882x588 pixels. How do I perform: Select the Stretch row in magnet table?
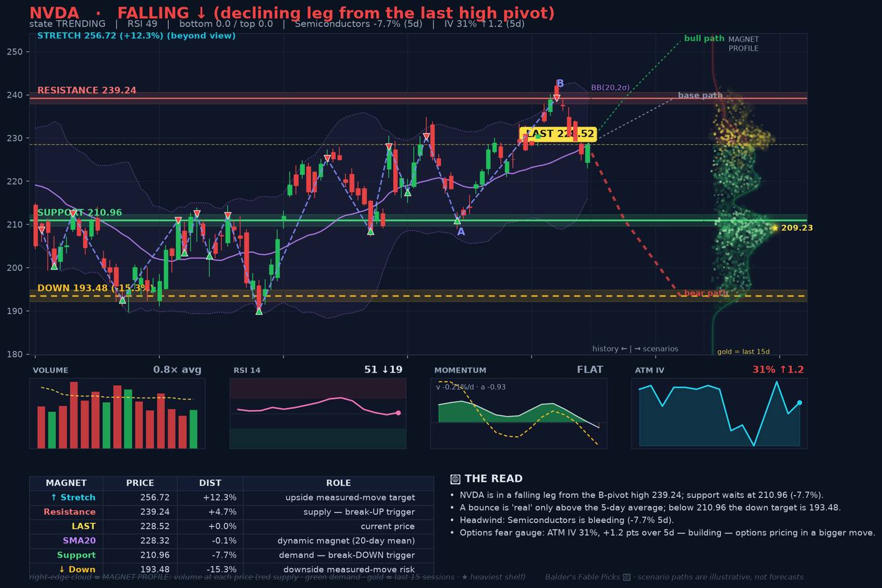point(231,497)
